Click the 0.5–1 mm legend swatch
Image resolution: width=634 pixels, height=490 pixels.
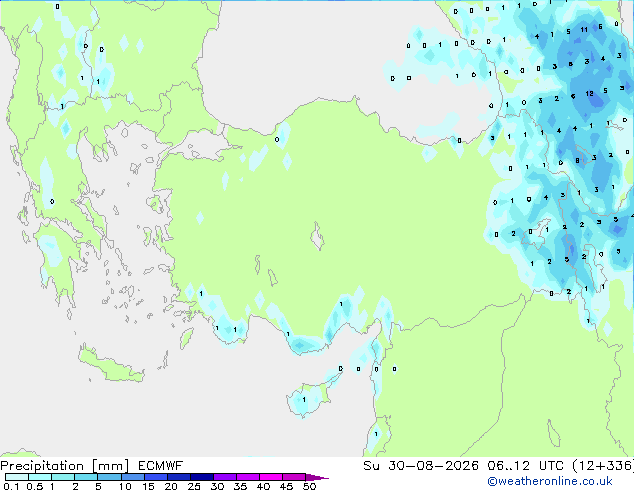40,477
